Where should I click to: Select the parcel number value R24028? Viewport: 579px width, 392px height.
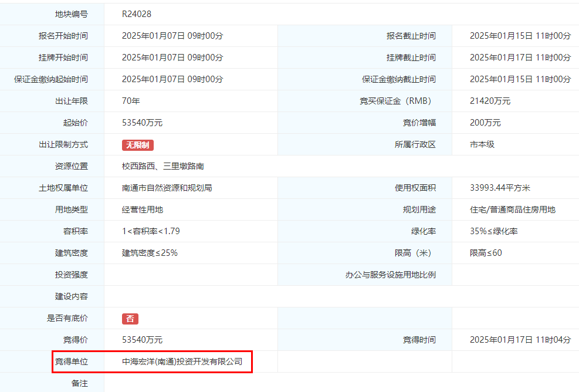[x=136, y=14]
